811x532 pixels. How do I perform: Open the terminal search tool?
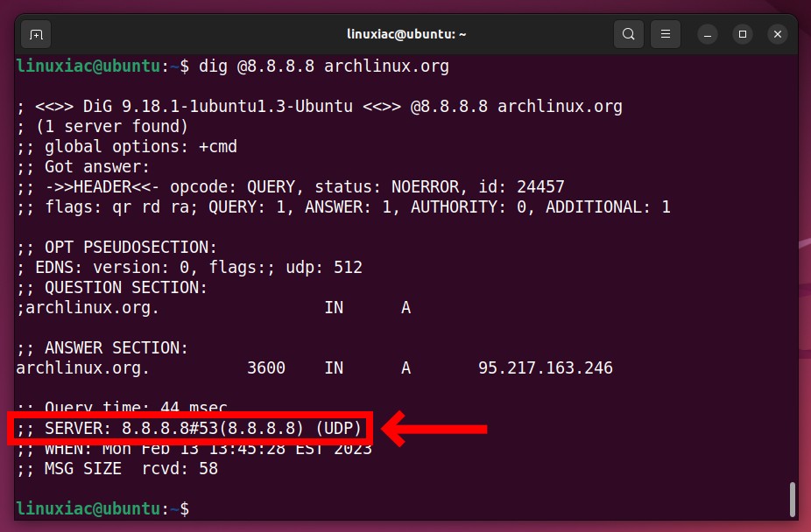coord(629,35)
